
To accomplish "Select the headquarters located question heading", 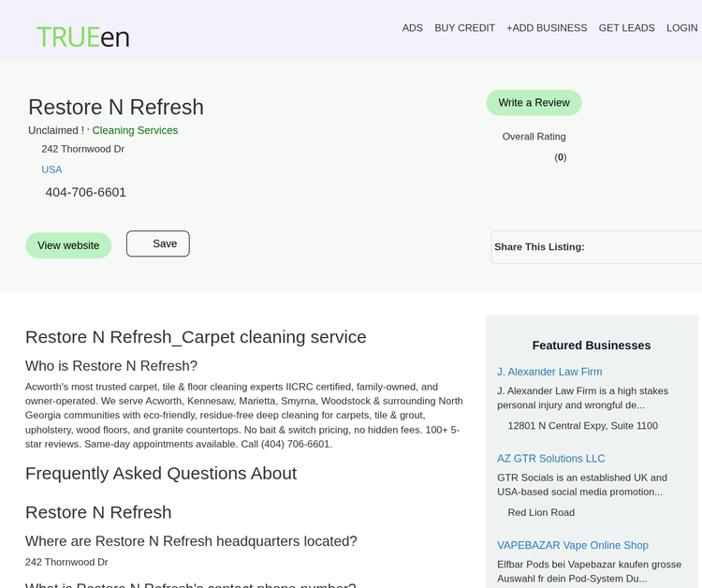I will click(191, 541).
